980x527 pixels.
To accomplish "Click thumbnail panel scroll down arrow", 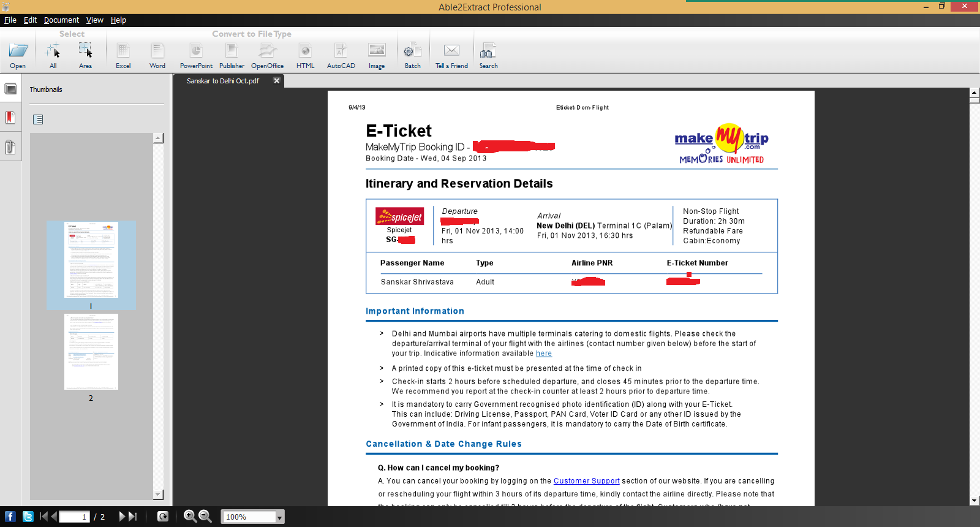I will point(158,494).
